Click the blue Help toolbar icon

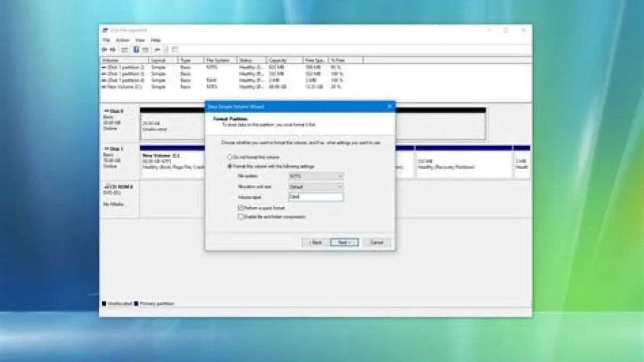pos(136,49)
